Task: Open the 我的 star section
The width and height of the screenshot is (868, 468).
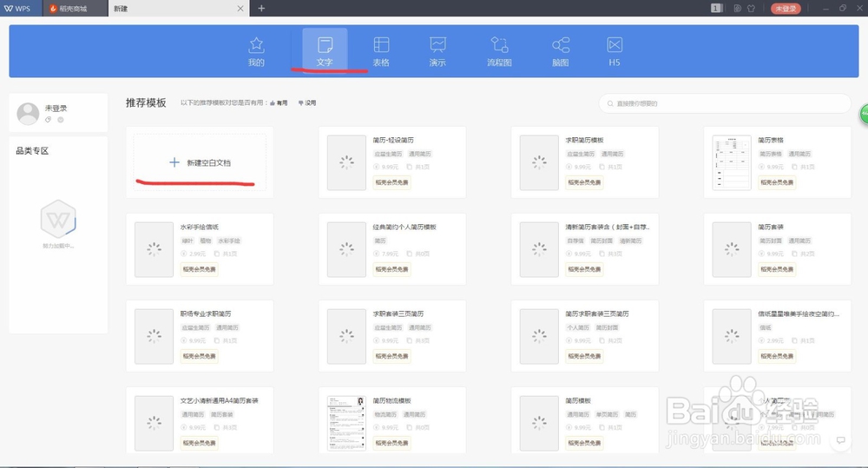Action: point(256,51)
